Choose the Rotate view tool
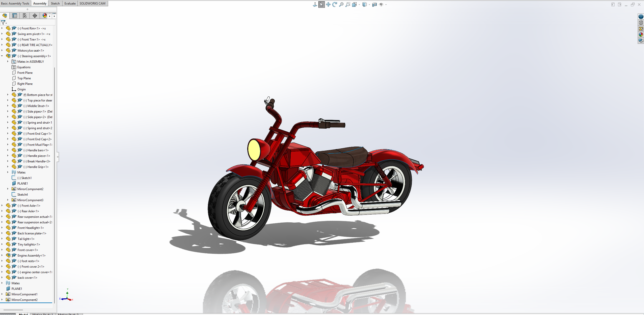Image resolution: width=644 pixels, height=315 pixels. tap(335, 5)
